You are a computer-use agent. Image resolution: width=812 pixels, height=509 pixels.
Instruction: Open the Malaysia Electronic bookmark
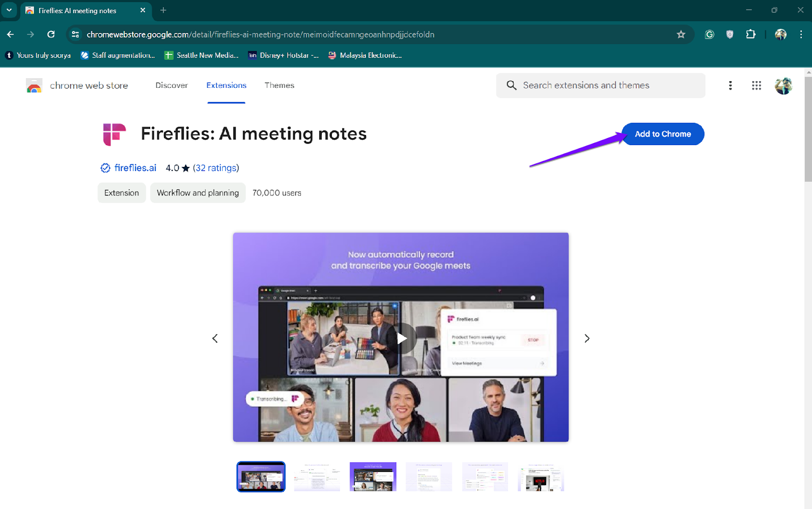tap(365, 55)
